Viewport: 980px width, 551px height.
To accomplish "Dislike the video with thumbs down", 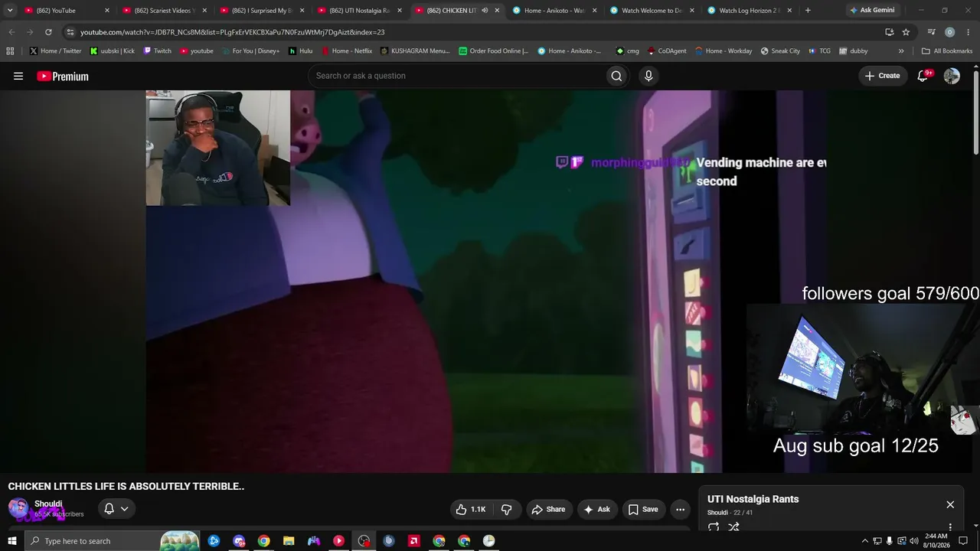I will 507,509.
